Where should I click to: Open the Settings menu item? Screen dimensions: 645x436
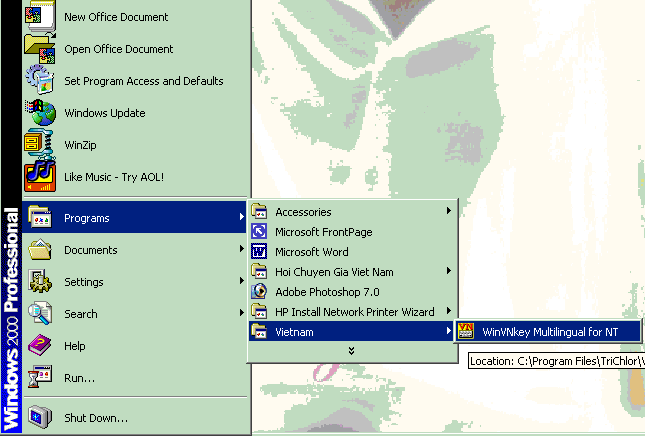[84, 282]
